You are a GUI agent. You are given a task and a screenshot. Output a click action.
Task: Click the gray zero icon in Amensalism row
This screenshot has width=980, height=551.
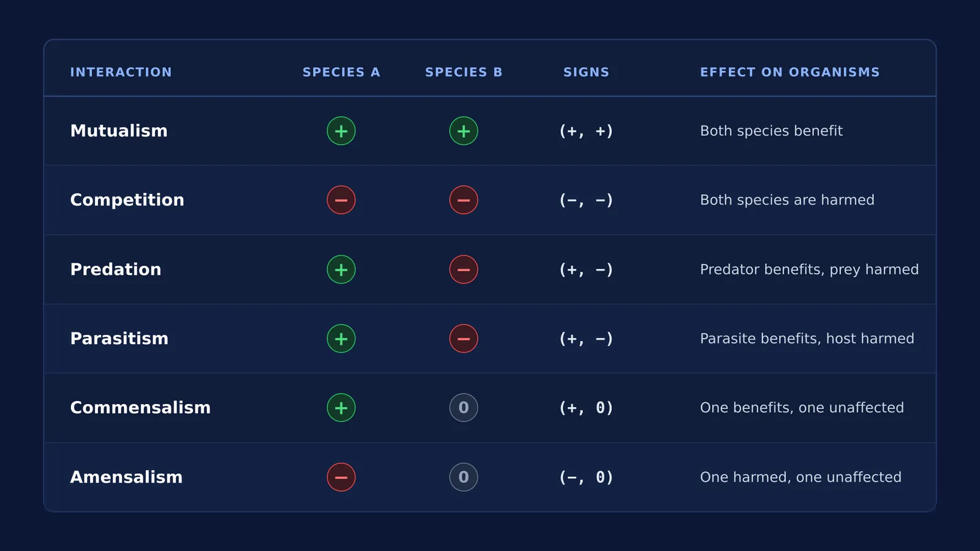click(x=464, y=477)
